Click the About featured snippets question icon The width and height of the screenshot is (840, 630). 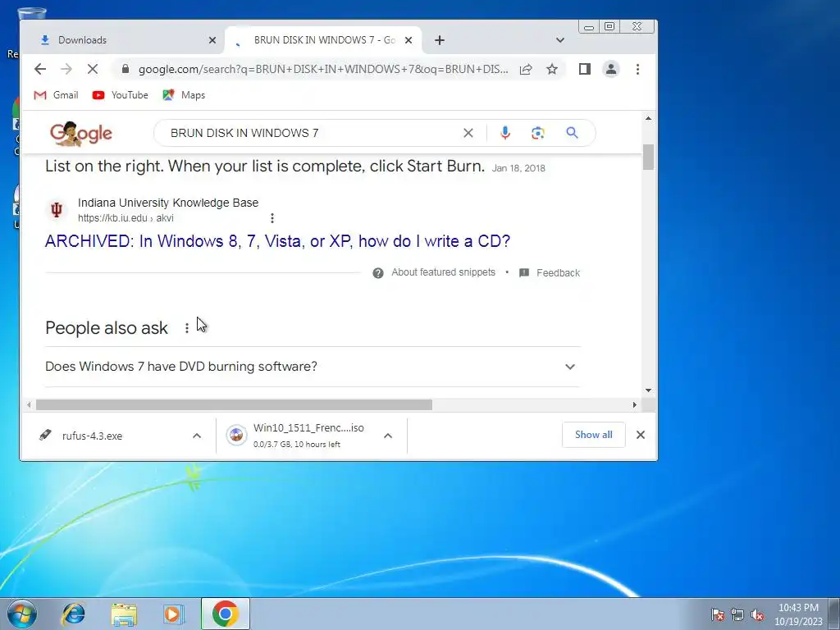[377, 272]
